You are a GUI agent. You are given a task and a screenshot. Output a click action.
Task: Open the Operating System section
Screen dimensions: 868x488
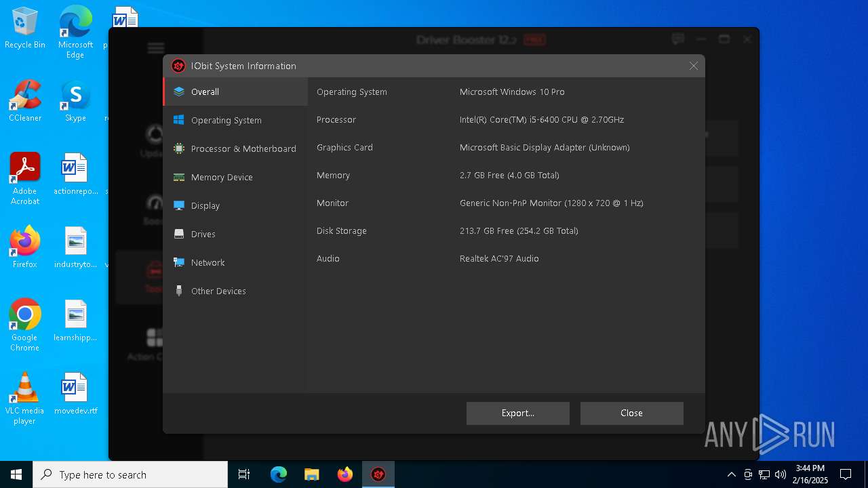coord(235,120)
